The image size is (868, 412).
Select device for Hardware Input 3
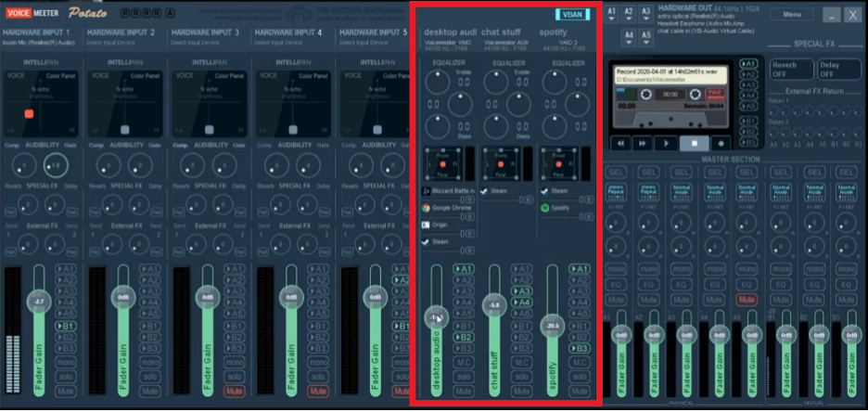197,43
